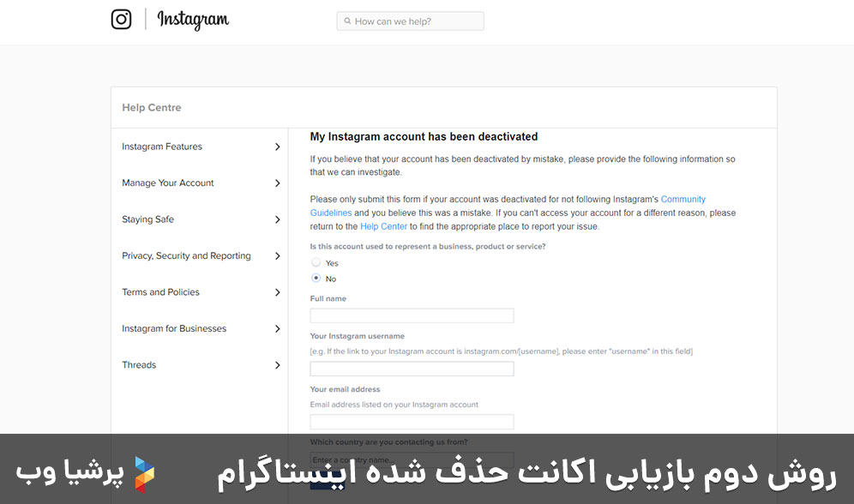Expand the Staying Safe section
854x504 pixels.
[278, 219]
